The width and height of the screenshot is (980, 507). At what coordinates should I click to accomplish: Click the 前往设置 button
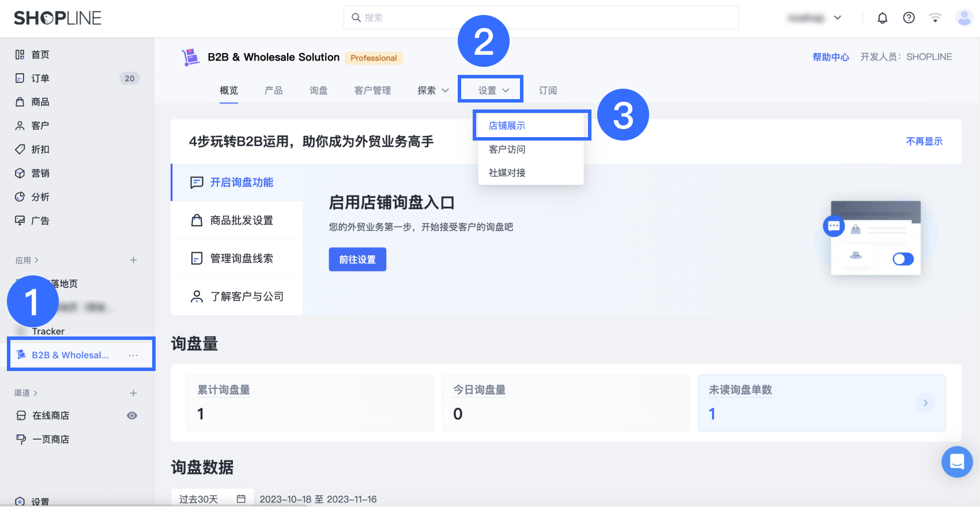[x=357, y=259]
